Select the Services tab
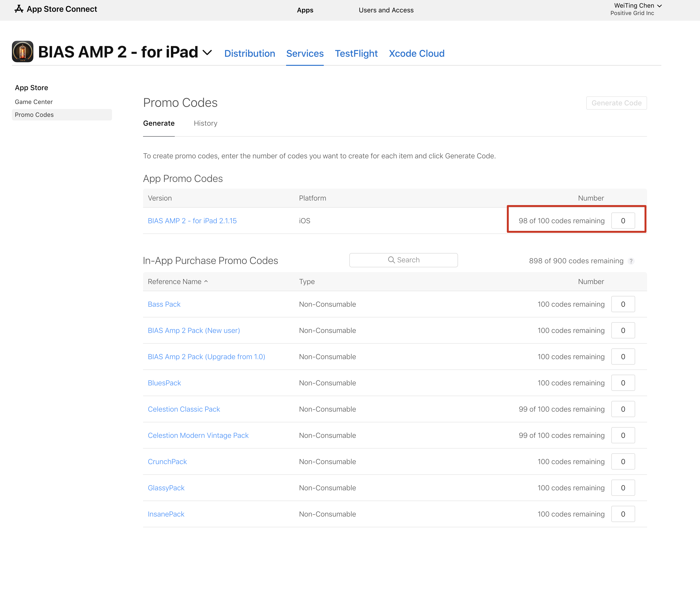Screen dimensions: 700x590 (305, 53)
